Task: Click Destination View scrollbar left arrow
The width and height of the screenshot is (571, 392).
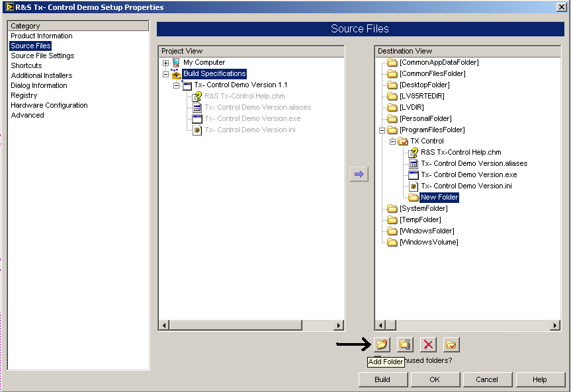Action: (381, 325)
